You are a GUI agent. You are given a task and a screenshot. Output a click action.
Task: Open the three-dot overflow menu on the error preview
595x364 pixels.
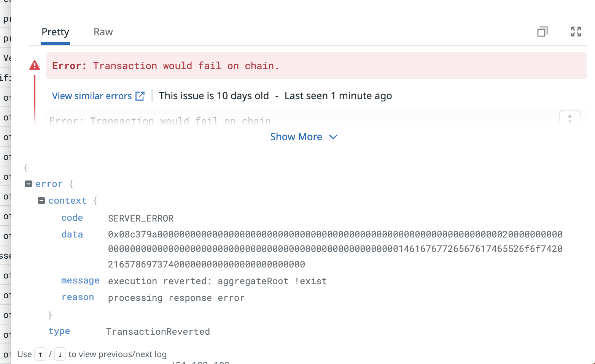pyautogui.click(x=570, y=119)
